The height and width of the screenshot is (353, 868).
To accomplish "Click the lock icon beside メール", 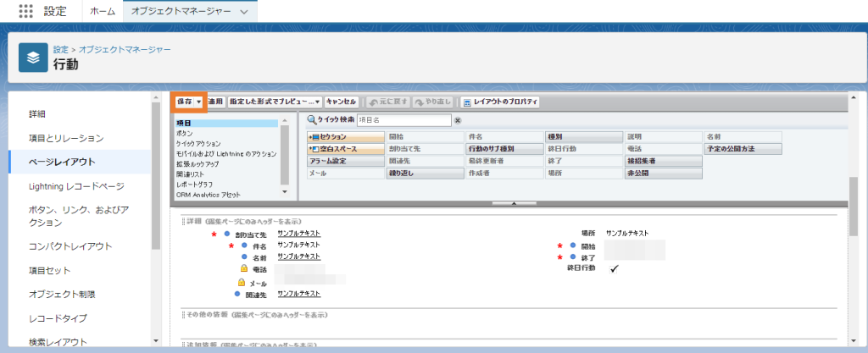I will click(242, 282).
